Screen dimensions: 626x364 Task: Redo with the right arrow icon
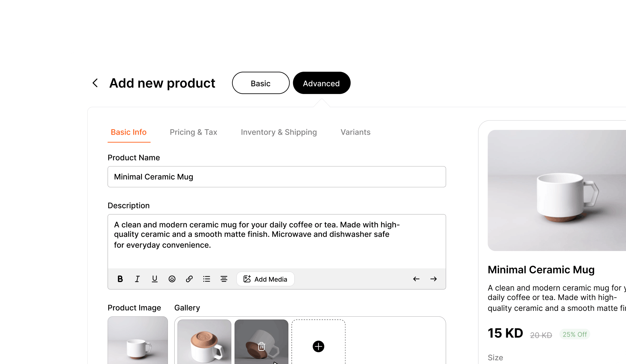coord(433,279)
